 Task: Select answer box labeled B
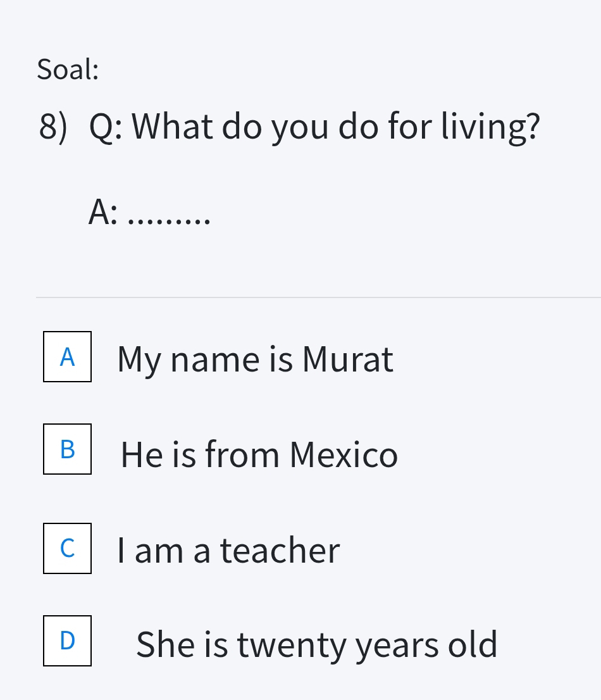coord(67,449)
